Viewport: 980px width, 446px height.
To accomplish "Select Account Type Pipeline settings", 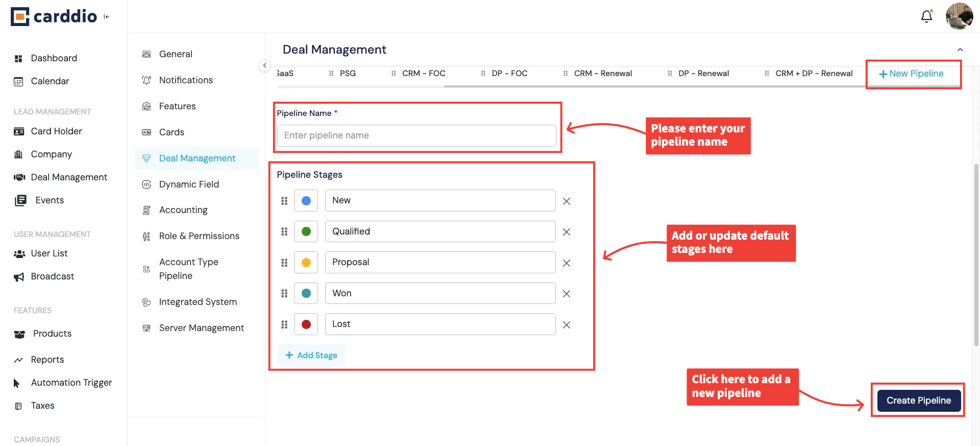I will click(x=188, y=269).
